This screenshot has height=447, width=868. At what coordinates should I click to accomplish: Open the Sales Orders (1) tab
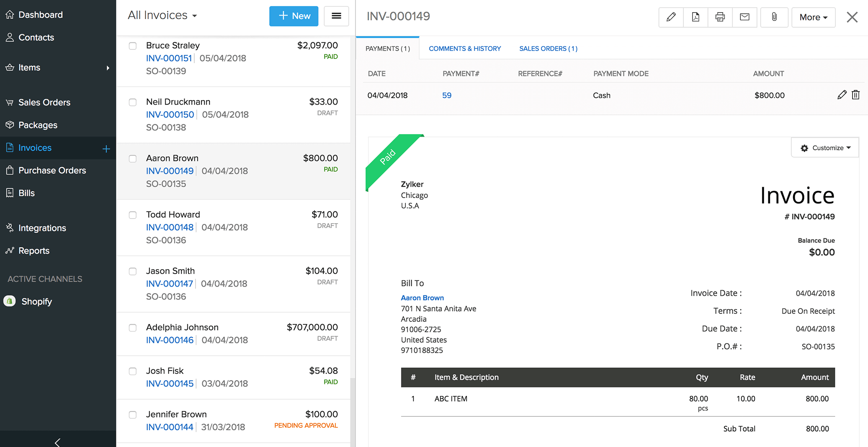[x=548, y=49]
